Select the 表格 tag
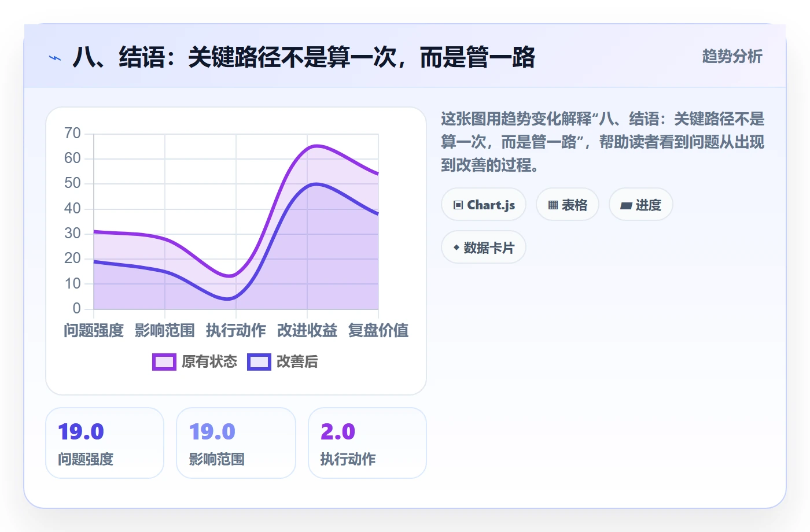This screenshot has height=532, width=810. [x=568, y=205]
